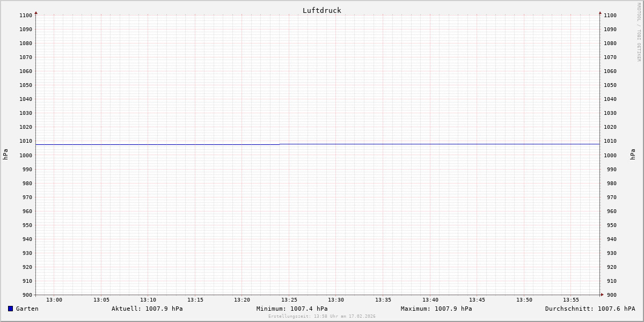Image resolution: width=644 pixels, height=322 pixels.
Task: Click the Aktuell 1007.9 hPa reading
Action: (x=147, y=309)
